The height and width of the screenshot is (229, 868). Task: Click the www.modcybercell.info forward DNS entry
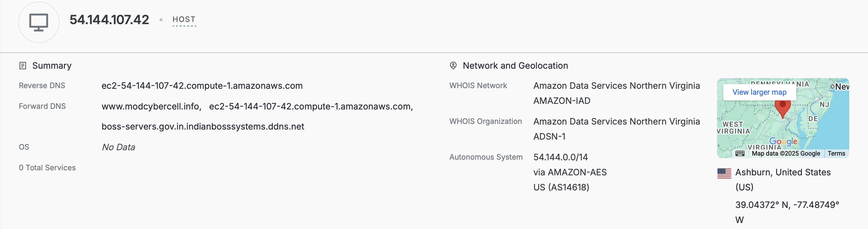click(151, 107)
